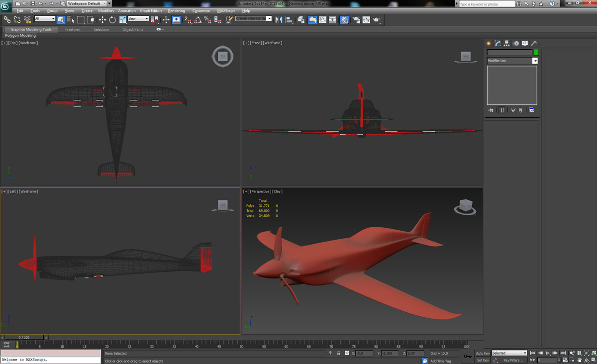Open the Curve Editor from the toolbar
The image size is (597, 364).
(x=322, y=20)
